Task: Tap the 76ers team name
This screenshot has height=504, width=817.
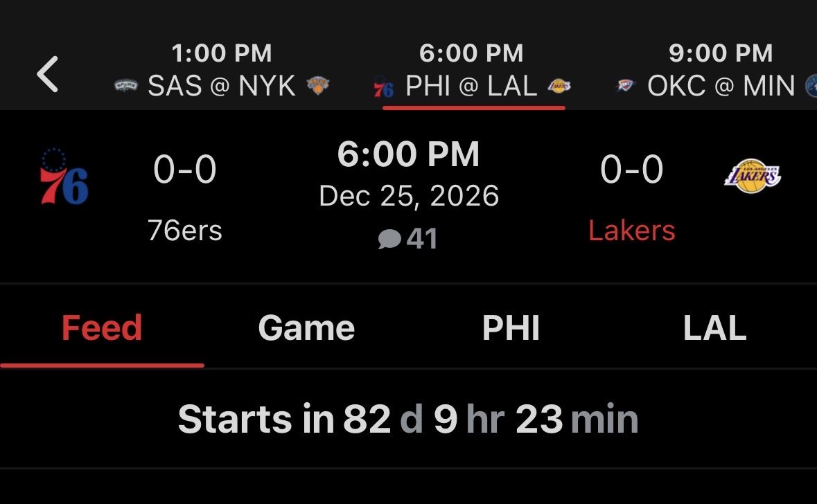Action: 185,231
